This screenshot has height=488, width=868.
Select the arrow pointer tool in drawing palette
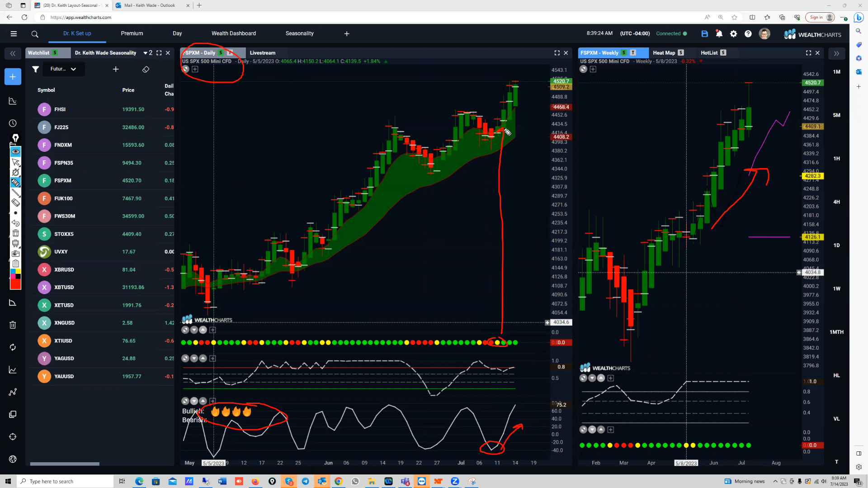(15, 162)
